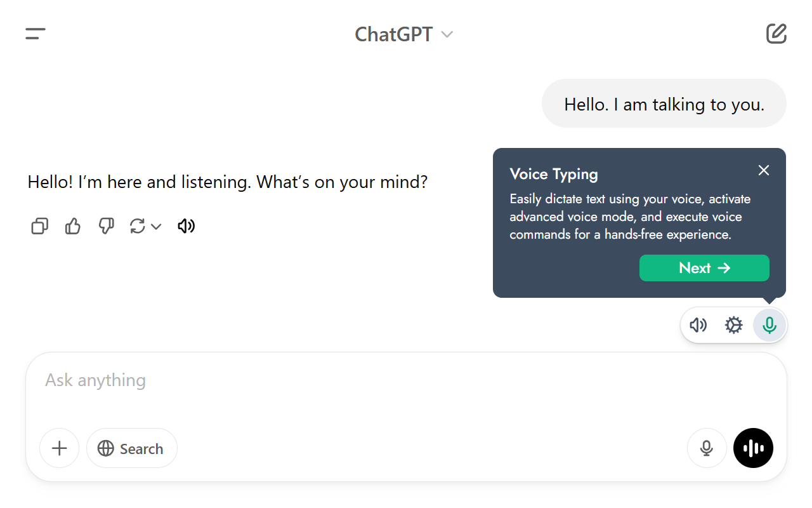812x508 pixels.
Task: Read the response aloud with the speaker icon
Action: click(x=186, y=226)
